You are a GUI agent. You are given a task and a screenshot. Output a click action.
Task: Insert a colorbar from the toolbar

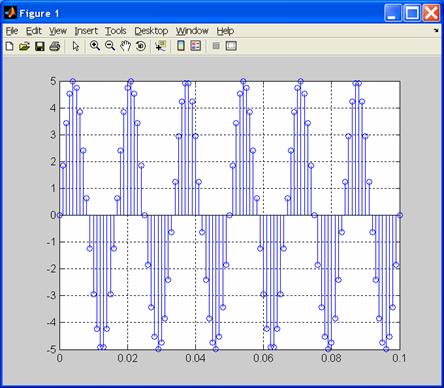tap(181, 46)
